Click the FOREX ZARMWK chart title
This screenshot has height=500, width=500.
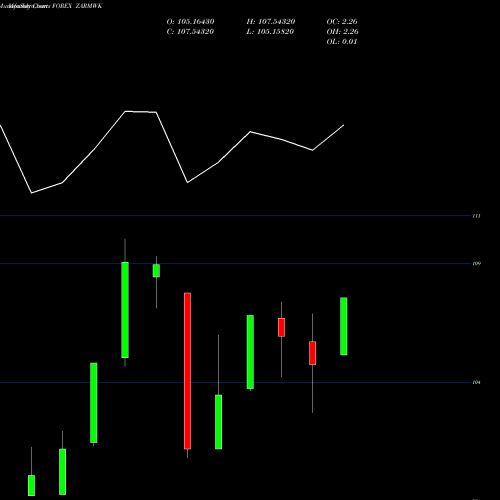coord(77,6)
